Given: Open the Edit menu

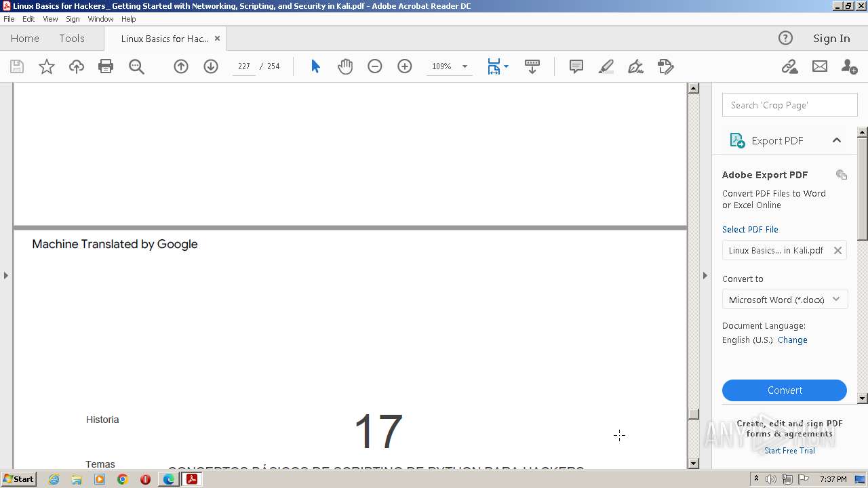Looking at the screenshot, I should (x=28, y=19).
